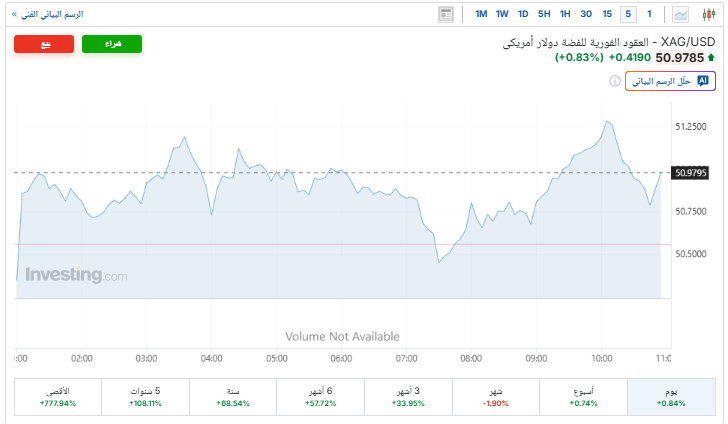Image resolution: width=728 pixels, height=424 pixels.
Task: Switch to area chart type
Action: tap(681, 14)
